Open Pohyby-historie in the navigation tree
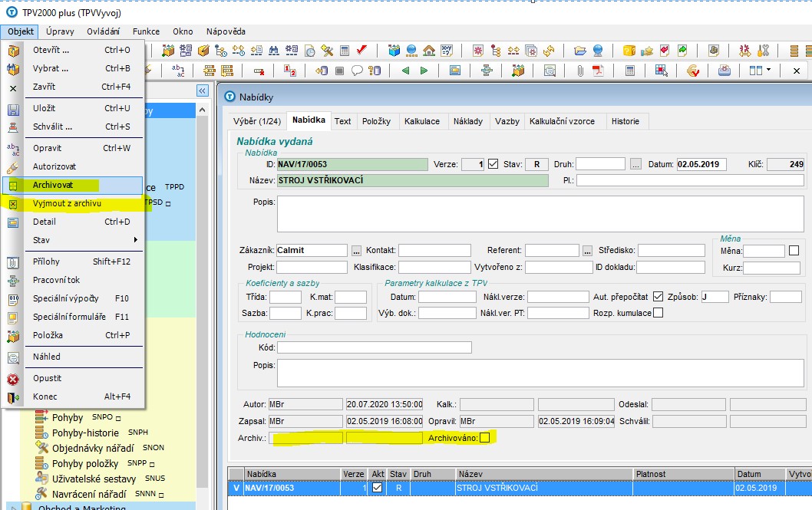 pyautogui.click(x=85, y=433)
